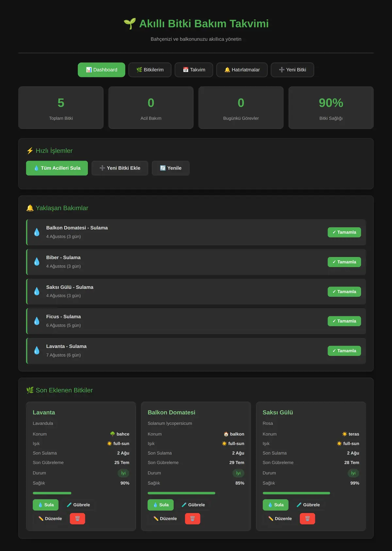Image resolution: width=392 pixels, height=551 pixels.
Task: Click the house icon beside balkon location
Action: (226, 434)
